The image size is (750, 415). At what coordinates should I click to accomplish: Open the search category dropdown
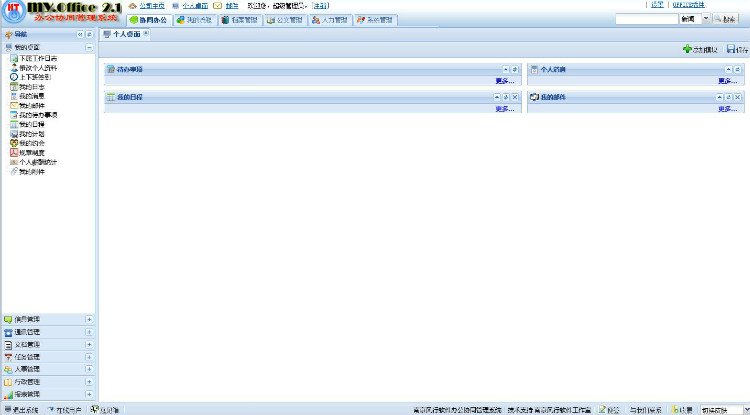click(706, 19)
